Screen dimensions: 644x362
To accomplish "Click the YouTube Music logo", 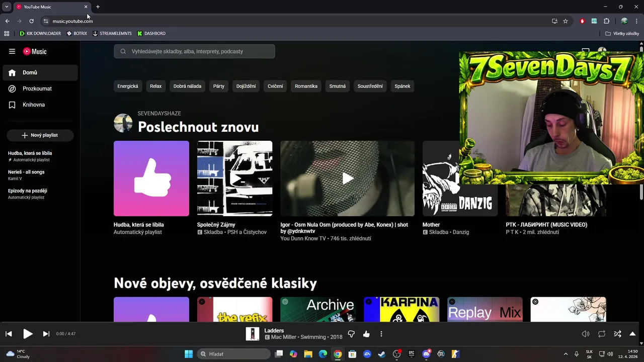I will [x=35, y=51].
